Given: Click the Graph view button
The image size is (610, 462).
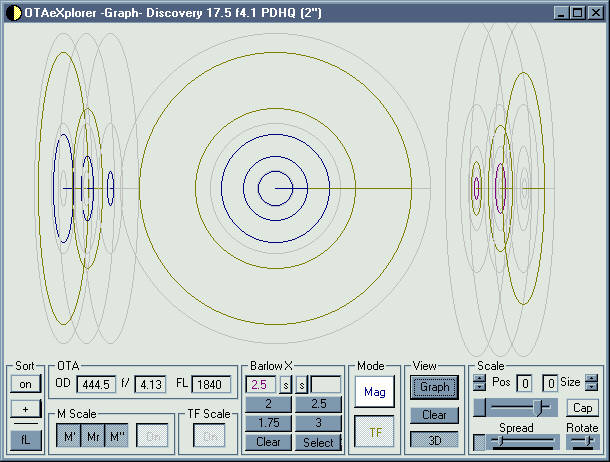Looking at the screenshot, I should click(434, 387).
